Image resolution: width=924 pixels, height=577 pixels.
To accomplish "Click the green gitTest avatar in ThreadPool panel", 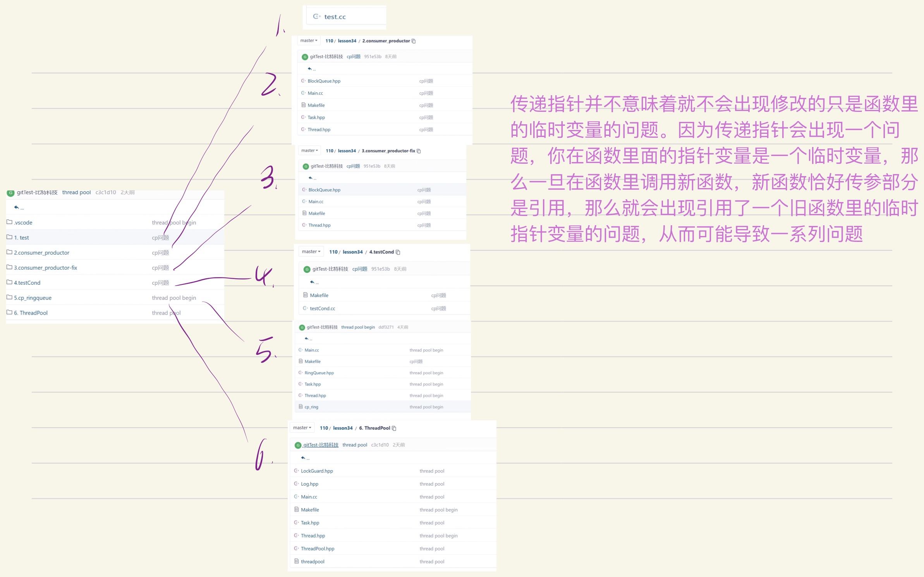I will pos(298,445).
